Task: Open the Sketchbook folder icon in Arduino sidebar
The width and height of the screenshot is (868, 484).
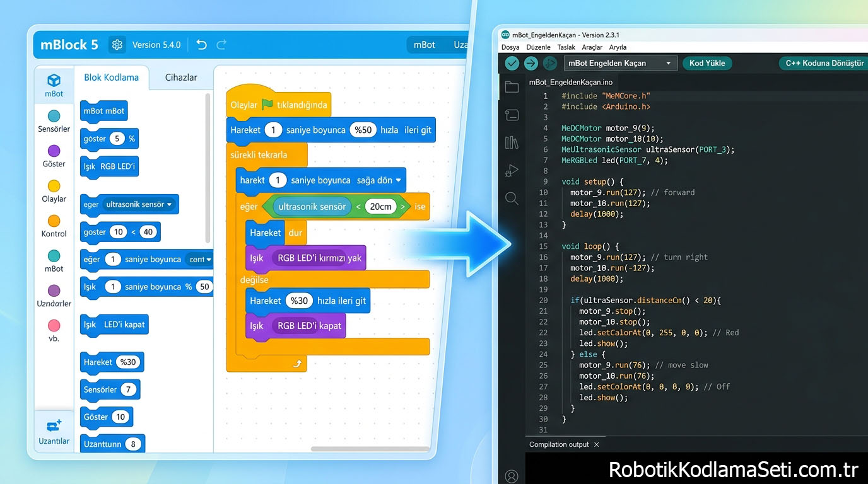Action: 512,87
